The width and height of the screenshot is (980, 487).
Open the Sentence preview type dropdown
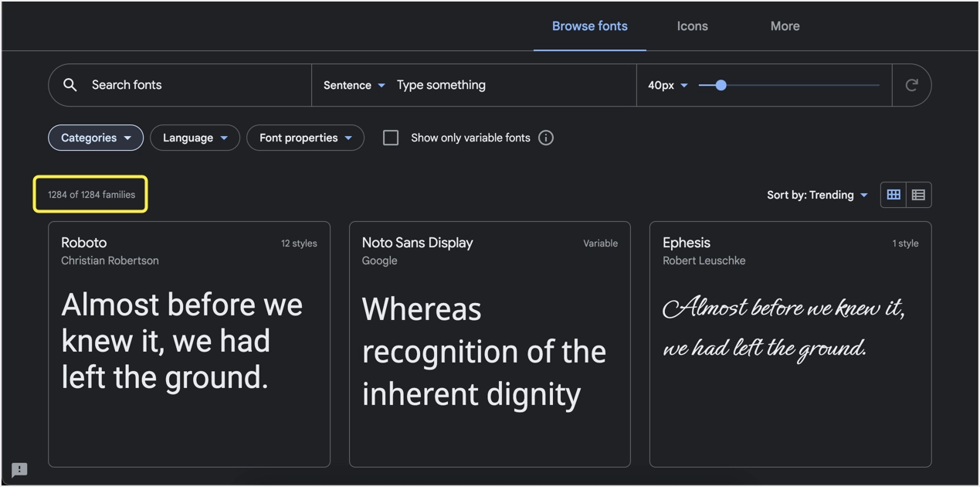pyautogui.click(x=354, y=85)
